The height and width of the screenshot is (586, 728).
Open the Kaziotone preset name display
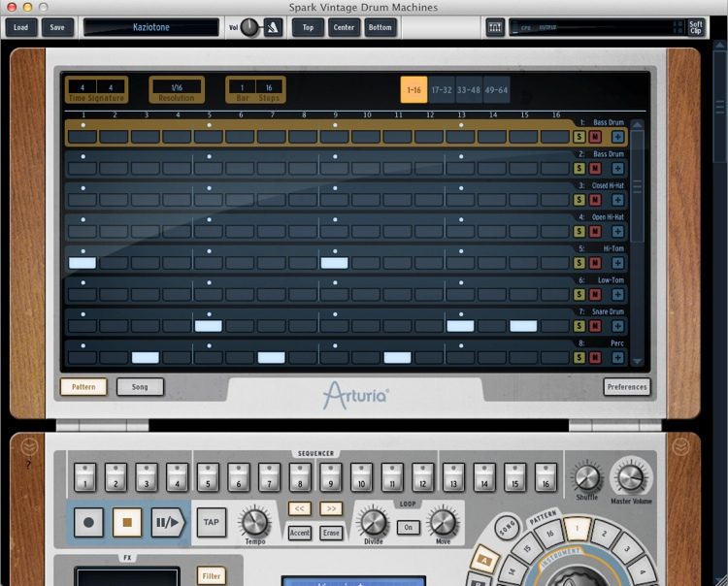click(x=150, y=27)
